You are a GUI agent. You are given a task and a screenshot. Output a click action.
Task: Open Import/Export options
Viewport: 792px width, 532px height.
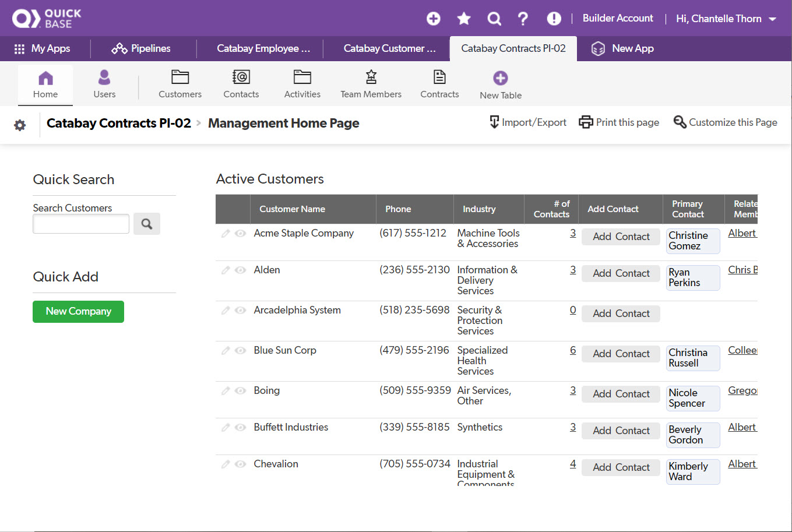pos(528,122)
